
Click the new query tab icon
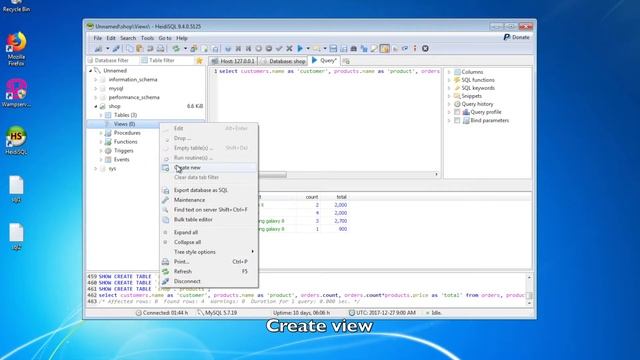[x=346, y=61]
